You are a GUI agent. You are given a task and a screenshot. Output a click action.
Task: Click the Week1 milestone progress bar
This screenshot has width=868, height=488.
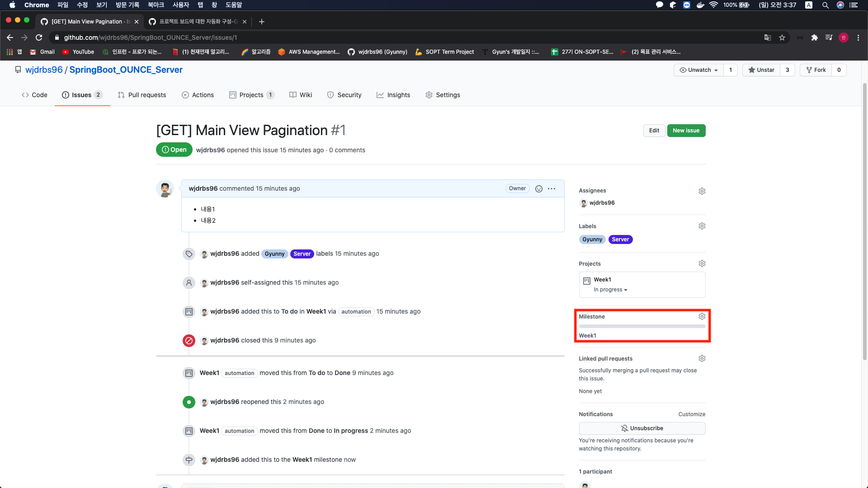click(x=642, y=326)
